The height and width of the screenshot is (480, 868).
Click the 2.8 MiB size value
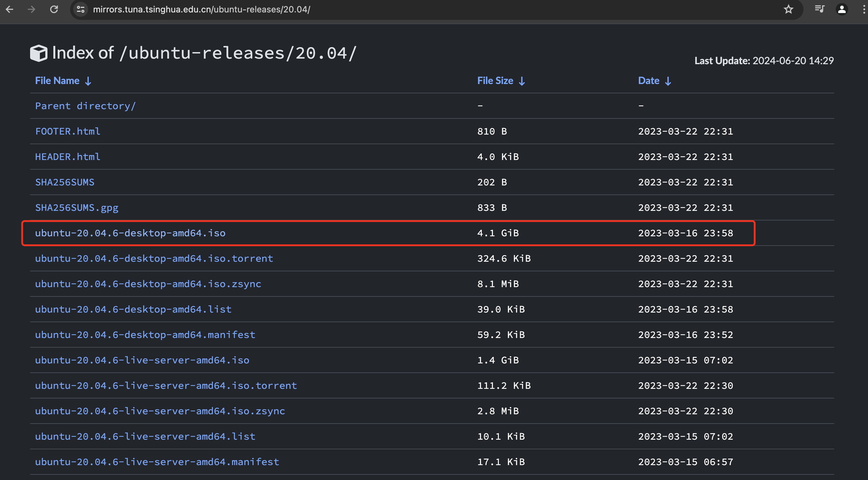pos(498,411)
